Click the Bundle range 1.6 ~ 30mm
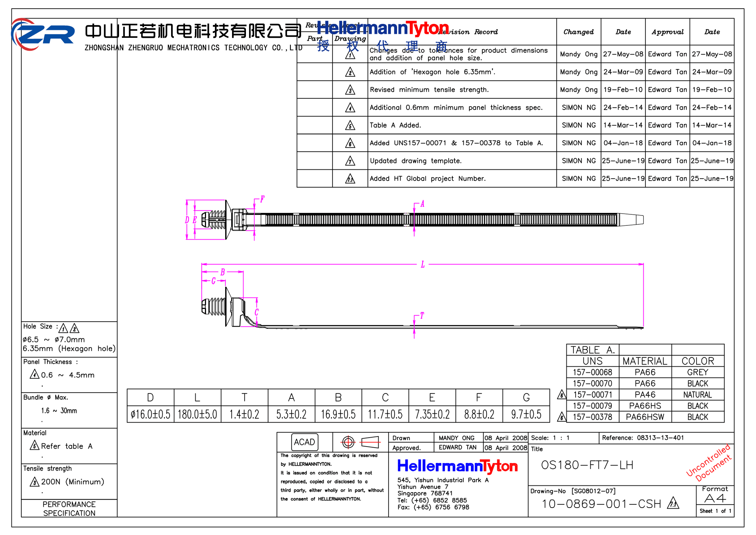This screenshot has height=535, width=756. (x=59, y=411)
